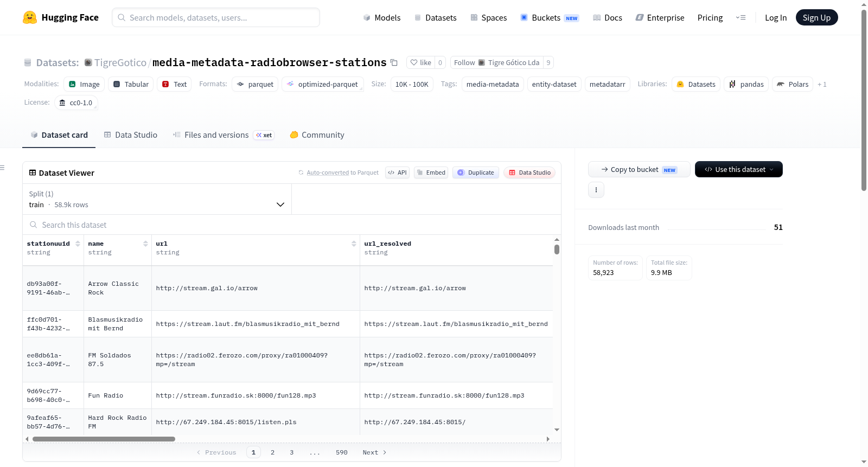Click the Tabular modality tag

(131, 84)
